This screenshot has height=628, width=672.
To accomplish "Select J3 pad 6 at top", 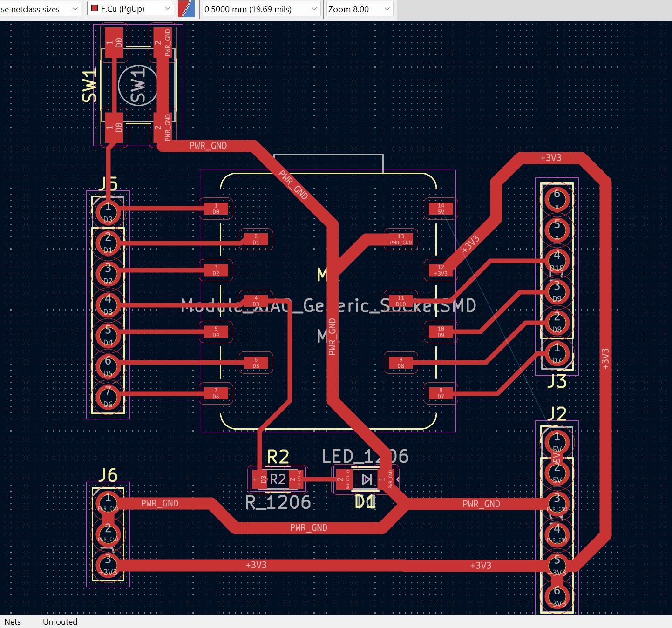I will [x=557, y=199].
